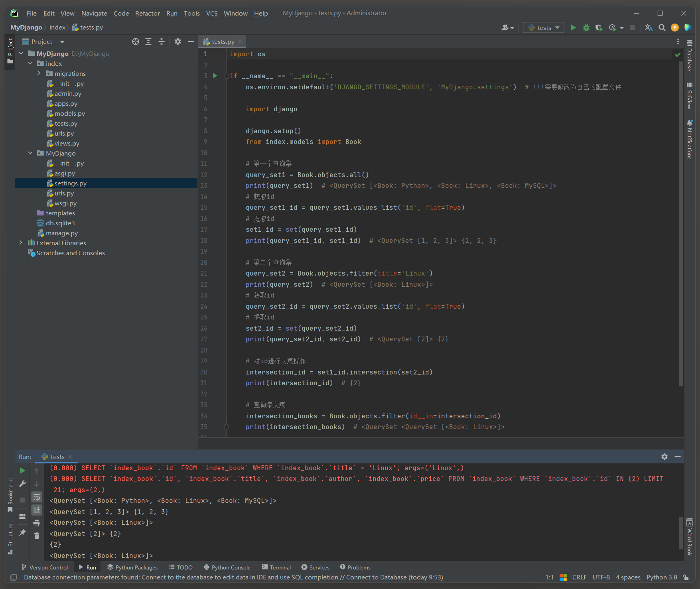
Task: Expand the migrations folder
Action: coord(39,73)
